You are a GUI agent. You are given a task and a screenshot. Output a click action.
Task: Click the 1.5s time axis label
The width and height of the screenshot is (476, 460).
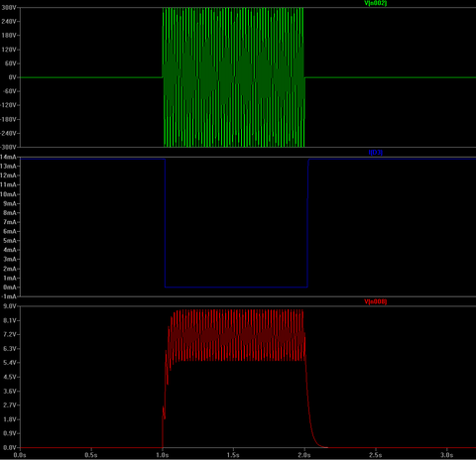[x=233, y=455]
